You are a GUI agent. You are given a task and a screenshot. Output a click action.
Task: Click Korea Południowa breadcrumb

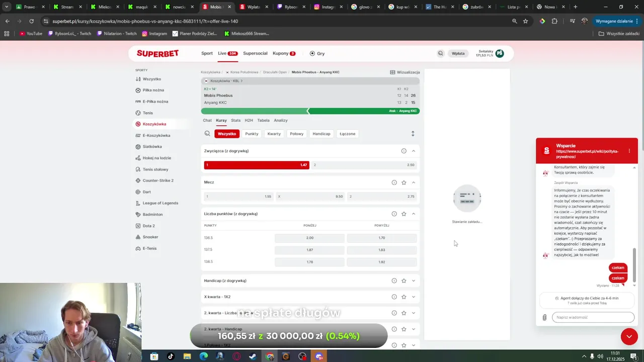[244, 72]
